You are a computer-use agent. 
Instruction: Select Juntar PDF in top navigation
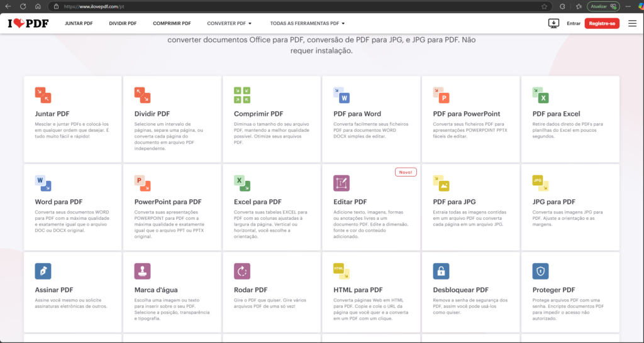pos(79,23)
